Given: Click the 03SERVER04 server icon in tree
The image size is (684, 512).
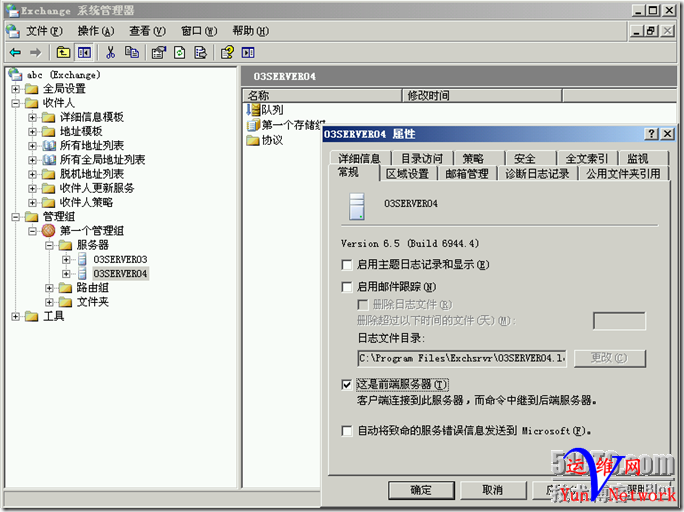Looking at the screenshot, I should point(82,273).
